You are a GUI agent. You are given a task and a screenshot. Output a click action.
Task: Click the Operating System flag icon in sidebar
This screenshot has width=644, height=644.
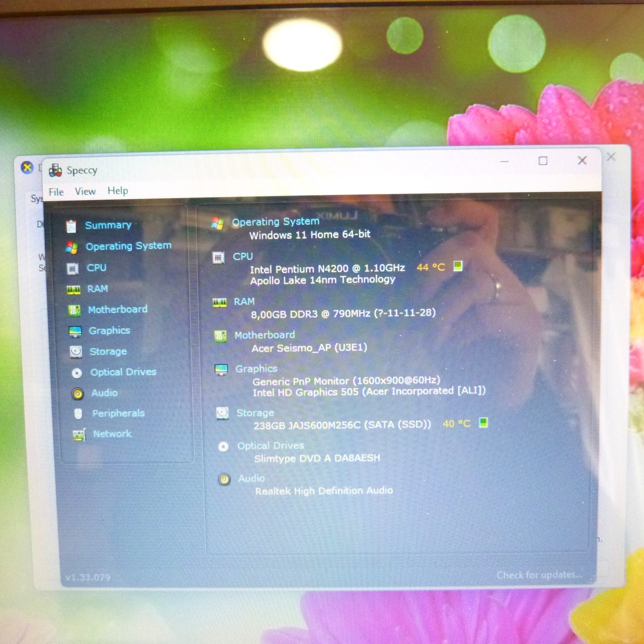tap(72, 247)
